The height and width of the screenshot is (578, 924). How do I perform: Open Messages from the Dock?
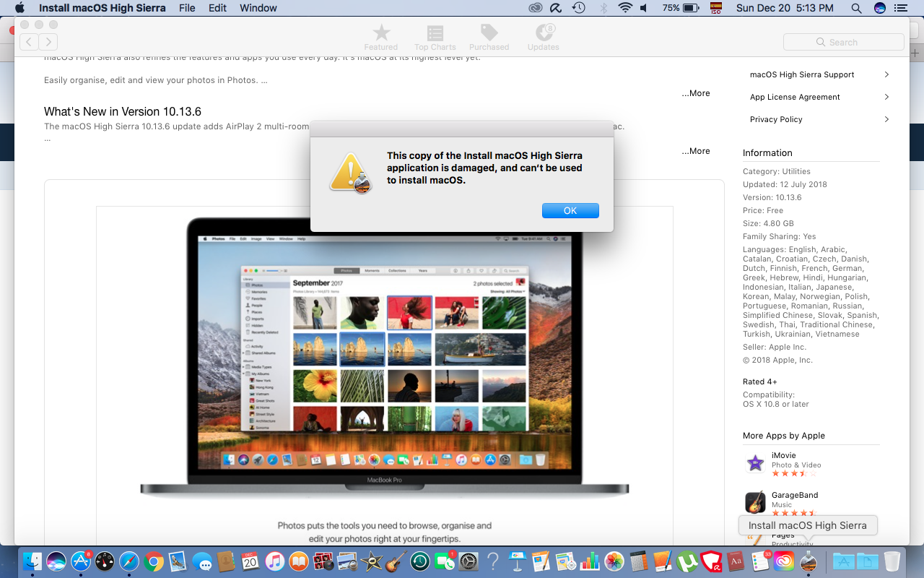pyautogui.click(x=202, y=561)
